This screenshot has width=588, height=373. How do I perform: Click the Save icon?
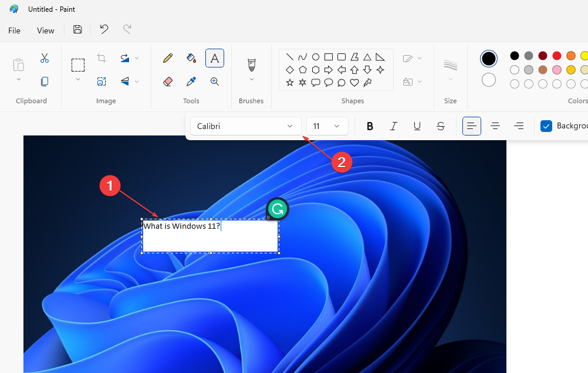point(77,29)
